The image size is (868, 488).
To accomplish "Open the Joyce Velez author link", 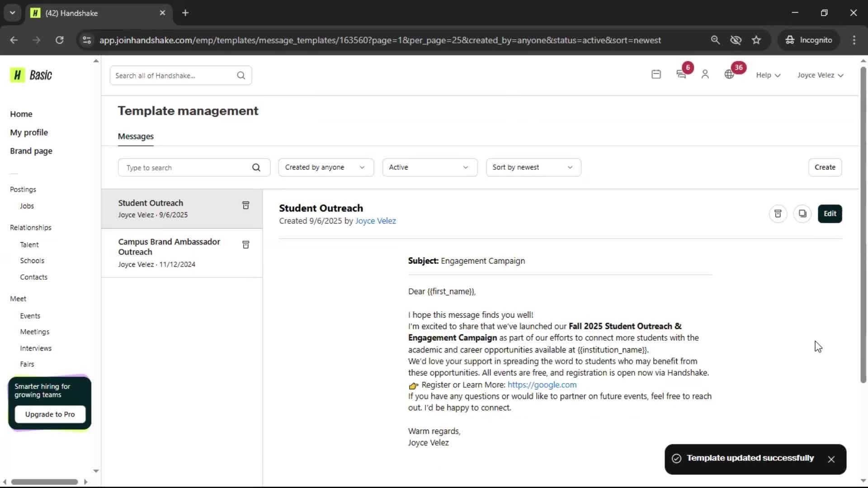I will click(x=375, y=221).
